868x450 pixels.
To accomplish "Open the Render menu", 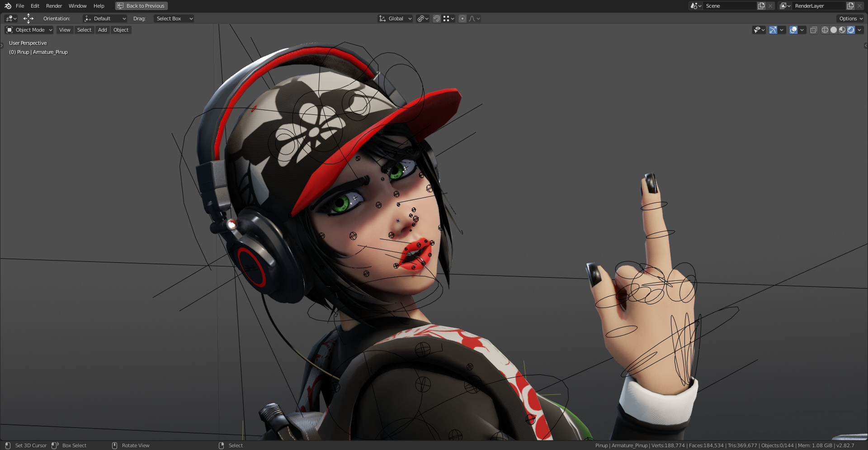I will [54, 6].
